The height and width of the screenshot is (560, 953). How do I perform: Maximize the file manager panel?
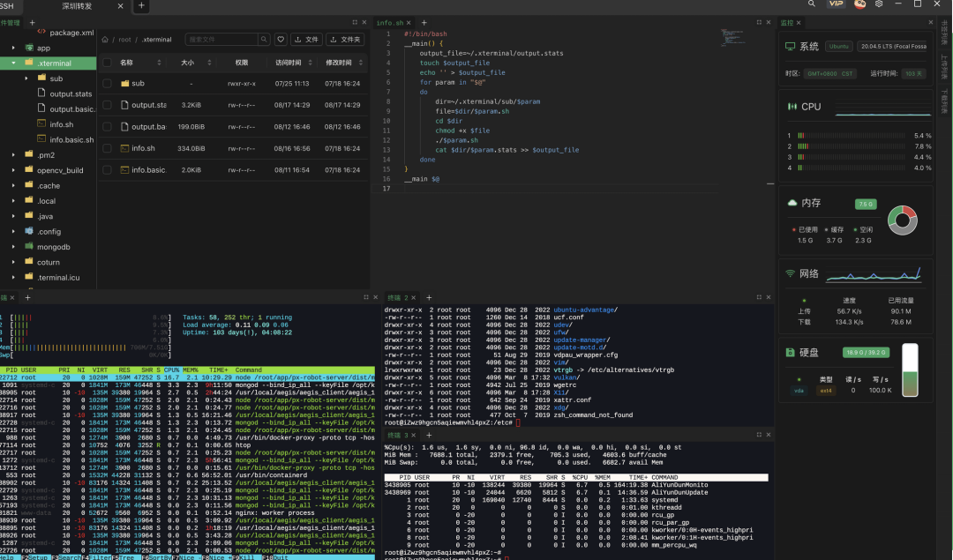[355, 22]
